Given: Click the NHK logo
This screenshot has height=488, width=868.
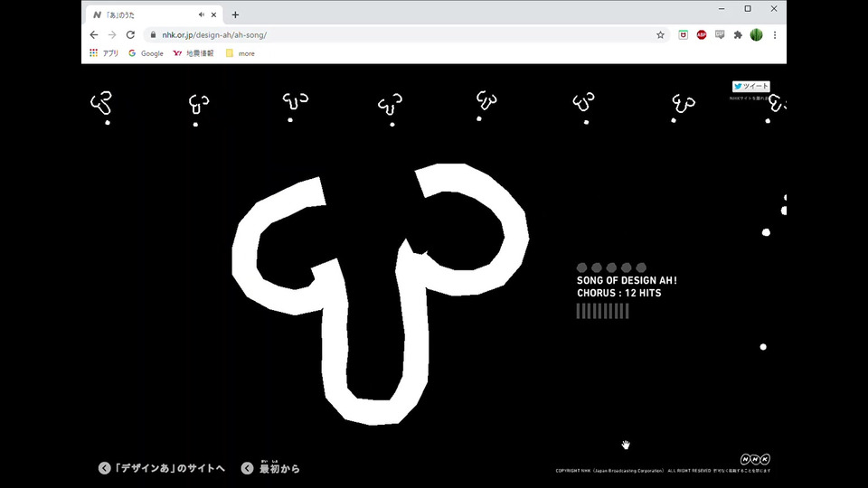Looking at the screenshot, I should [x=755, y=459].
